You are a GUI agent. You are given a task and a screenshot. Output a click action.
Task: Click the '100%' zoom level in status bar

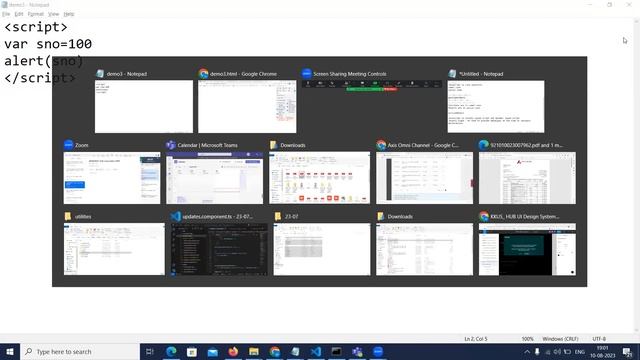coord(527,339)
